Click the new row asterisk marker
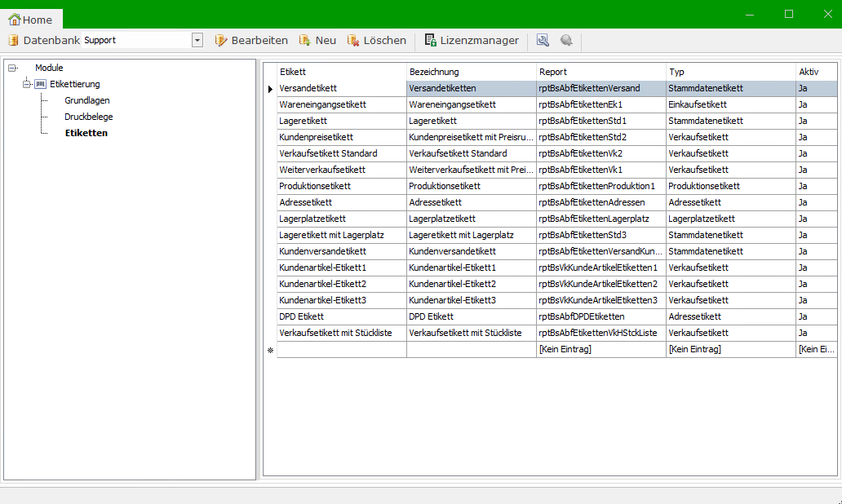 [x=270, y=350]
